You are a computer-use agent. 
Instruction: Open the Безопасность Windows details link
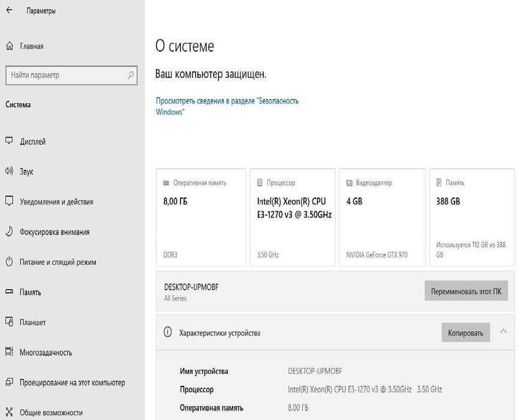pyautogui.click(x=227, y=106)
